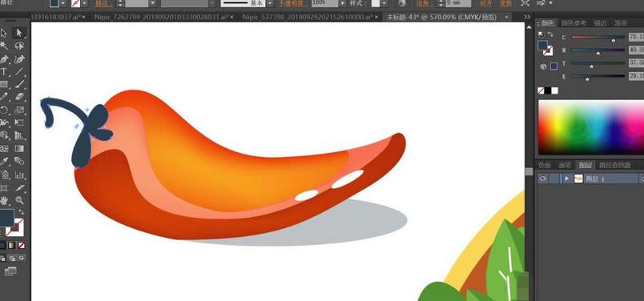Select the Type tool
644x301 pixels.
(x=4, y=71)
